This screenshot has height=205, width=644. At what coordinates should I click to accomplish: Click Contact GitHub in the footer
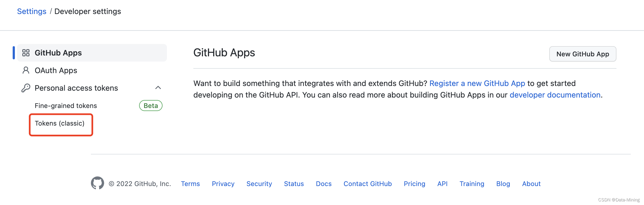(x=367, y=184)
